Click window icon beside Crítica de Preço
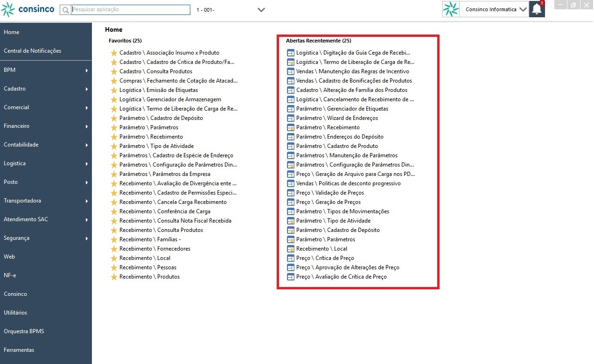 coord(291,258)
